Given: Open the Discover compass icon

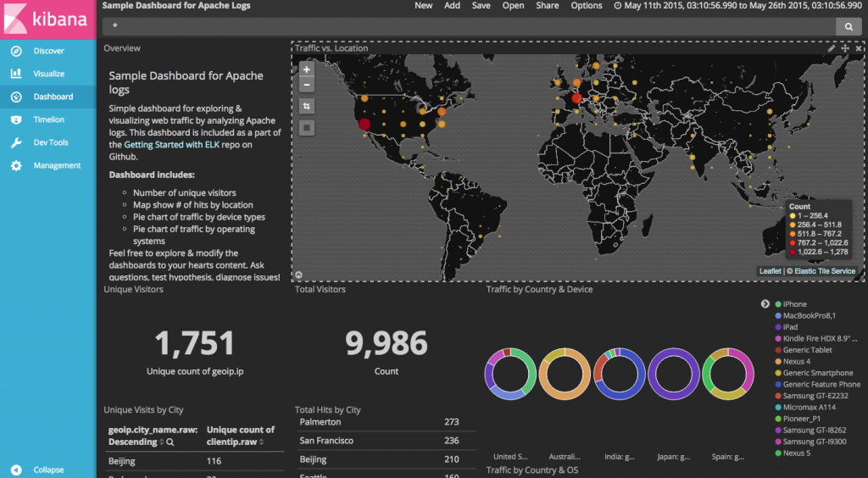Looking at the screenshot, I should 16,51.
